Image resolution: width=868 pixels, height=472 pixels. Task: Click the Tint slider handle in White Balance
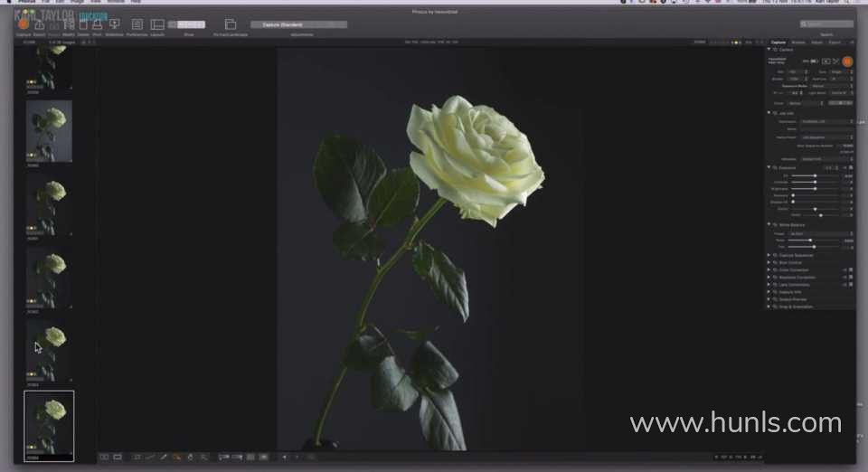tap(814, 247)
